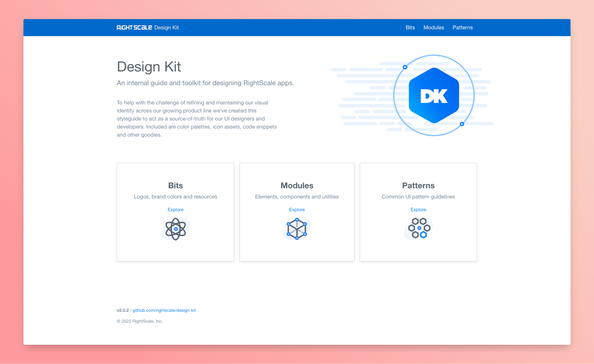The width and height of the screenshot is (594, 364).
Task: Click the 'An internal guide and toolkit' subtitle
Action: pos(205,83)
